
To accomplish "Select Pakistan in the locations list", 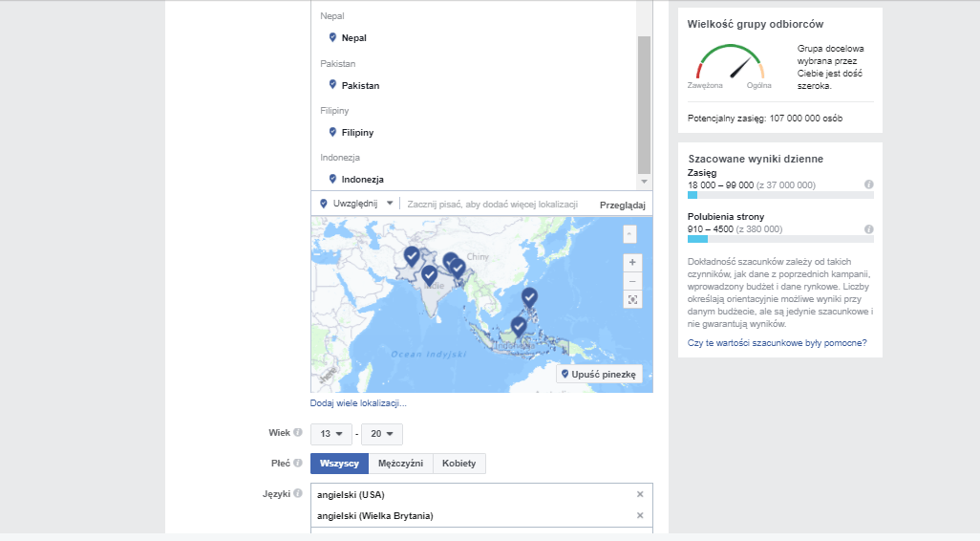I will (x=360, y=85).
